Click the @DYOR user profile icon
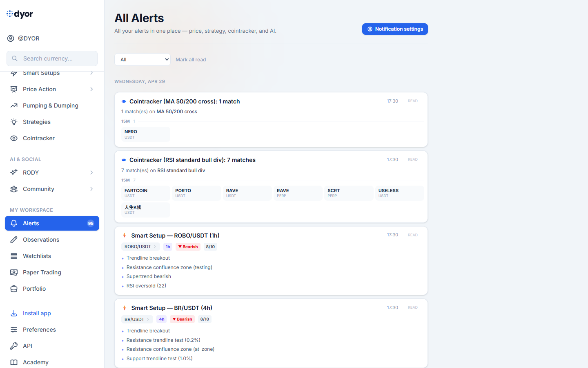588x368 pixels. (11, 38)
